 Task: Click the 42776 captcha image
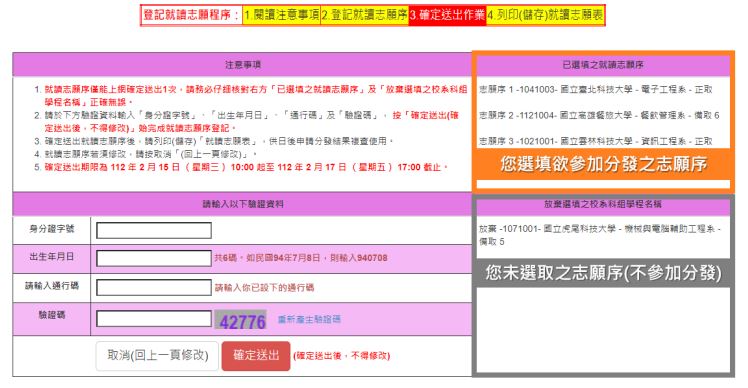[242, 321]
